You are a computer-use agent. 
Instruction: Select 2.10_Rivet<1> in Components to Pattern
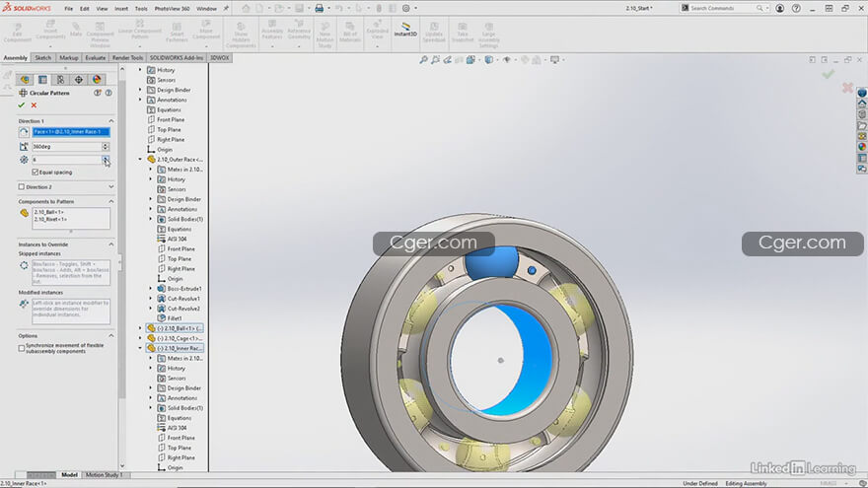click(x=51, y=219)
